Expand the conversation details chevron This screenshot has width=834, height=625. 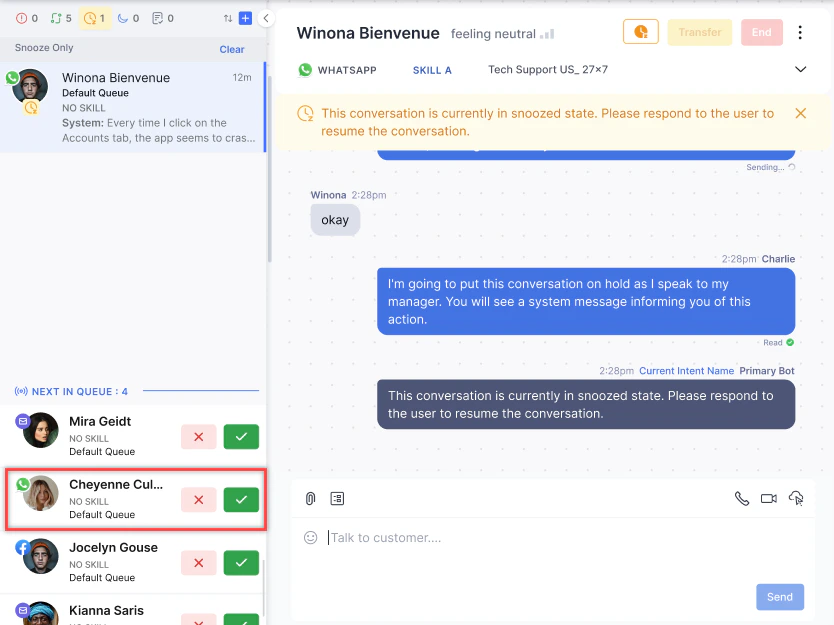(x=800, y=70)
